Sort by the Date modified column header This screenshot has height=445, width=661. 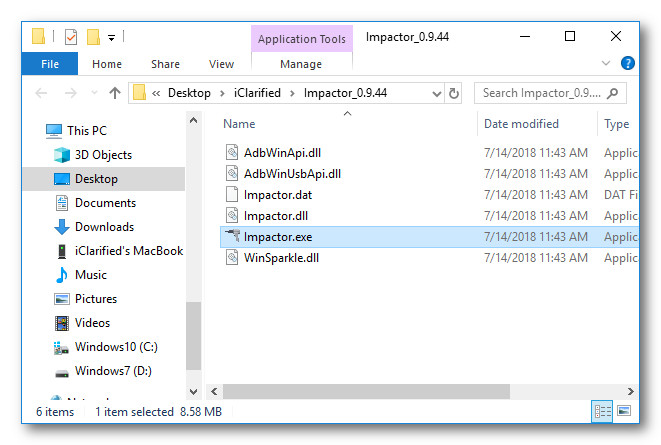tap(521, 124)
